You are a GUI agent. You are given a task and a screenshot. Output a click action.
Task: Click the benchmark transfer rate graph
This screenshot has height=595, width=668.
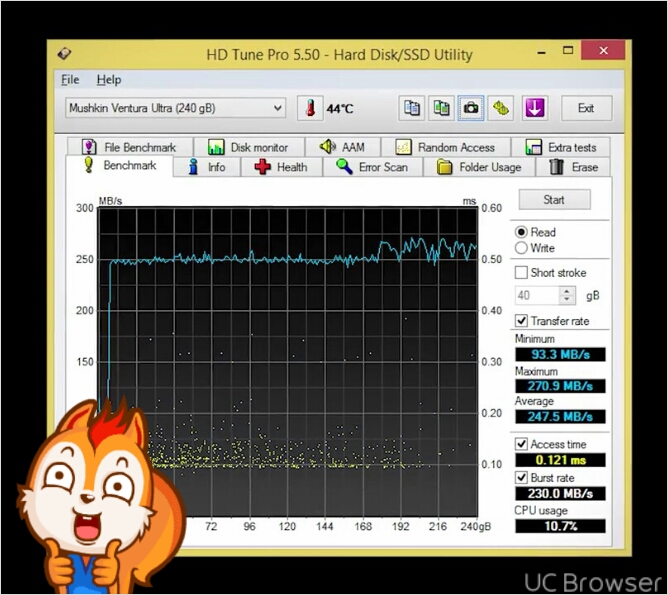(288, 362)
